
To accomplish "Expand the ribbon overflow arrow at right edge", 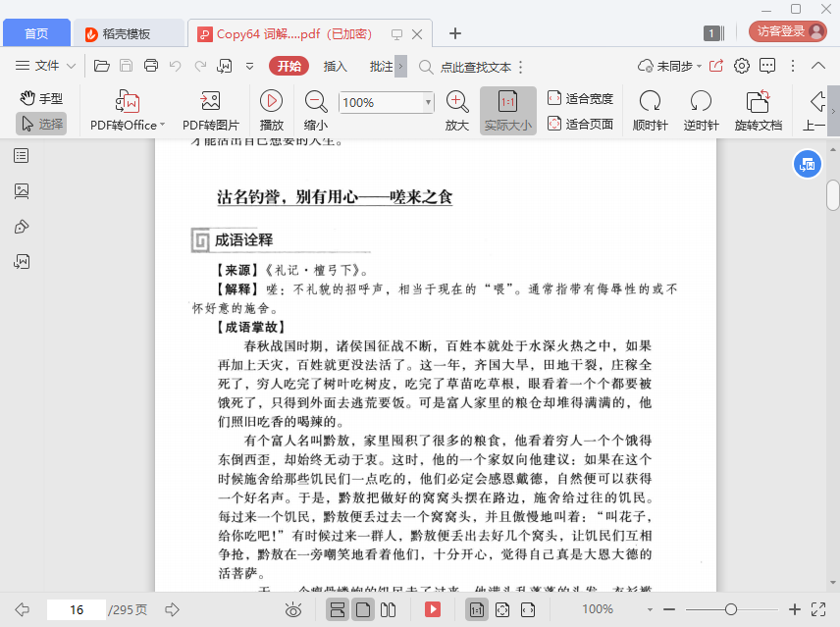I will 833,111.
